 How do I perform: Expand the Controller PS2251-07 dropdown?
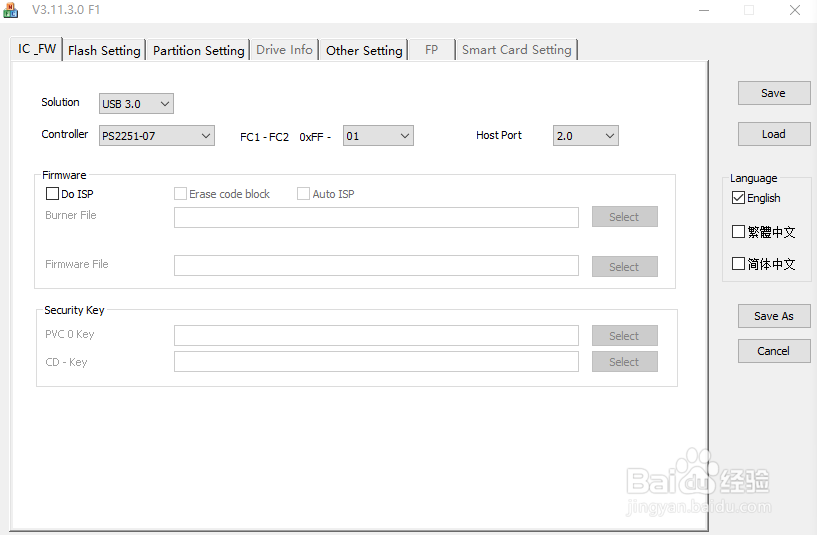[x=156, y=135]
